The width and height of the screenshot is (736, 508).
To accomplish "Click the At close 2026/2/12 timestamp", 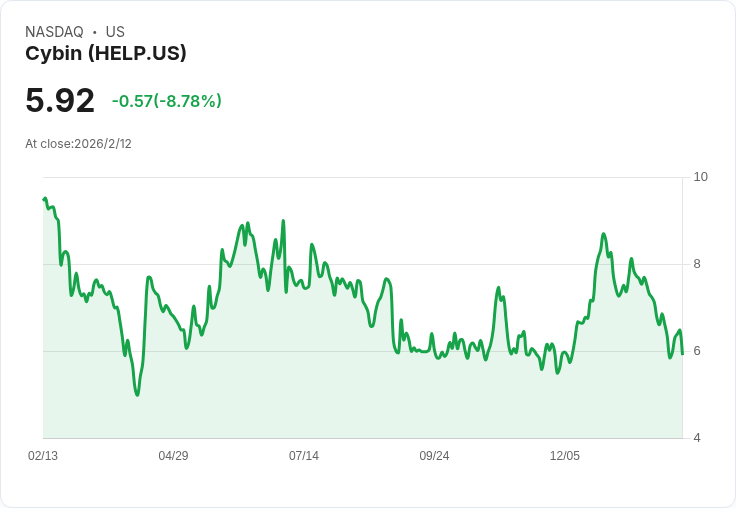I will pyautogui.click(x=78, y=144).
